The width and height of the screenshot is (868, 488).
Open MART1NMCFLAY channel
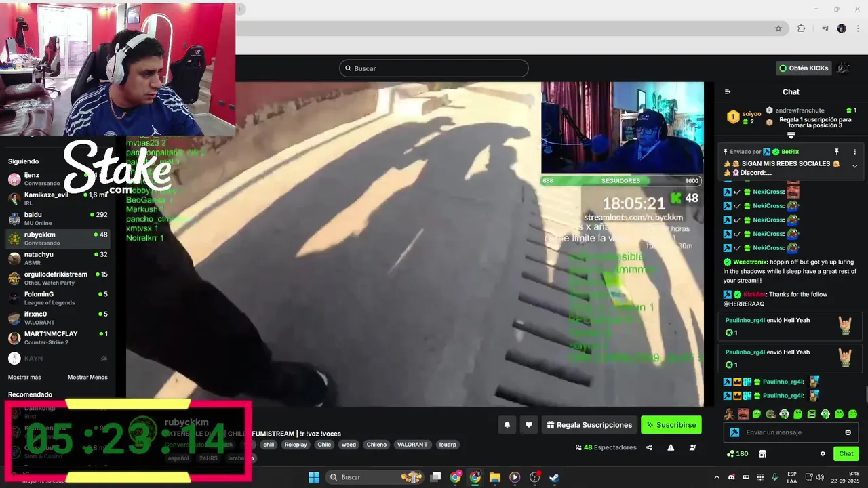58,338
